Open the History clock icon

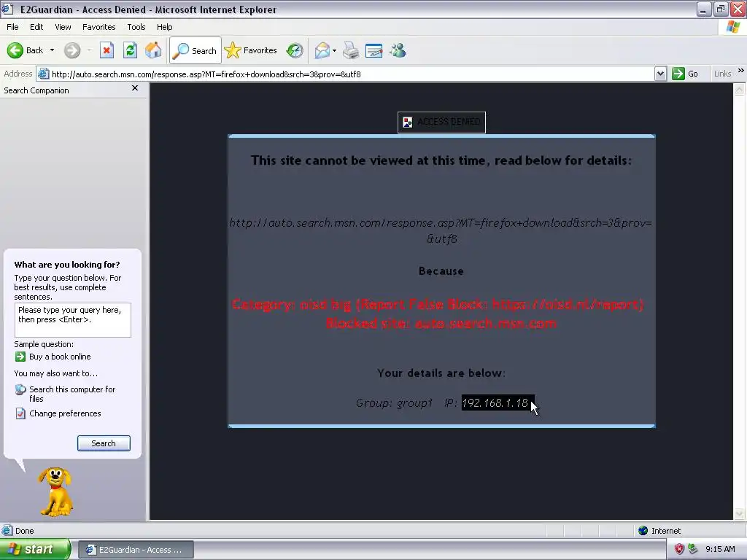coord(295,50)
